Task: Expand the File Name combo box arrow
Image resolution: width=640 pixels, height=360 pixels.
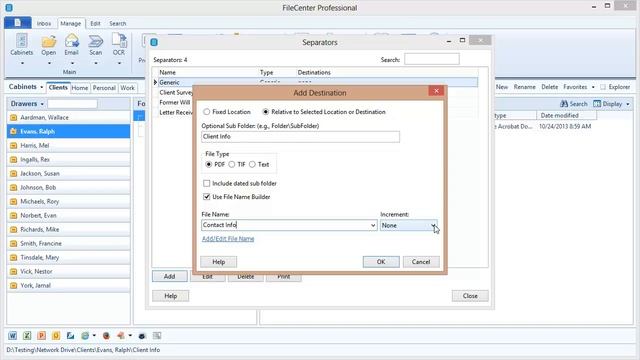Action: point(373,225)
